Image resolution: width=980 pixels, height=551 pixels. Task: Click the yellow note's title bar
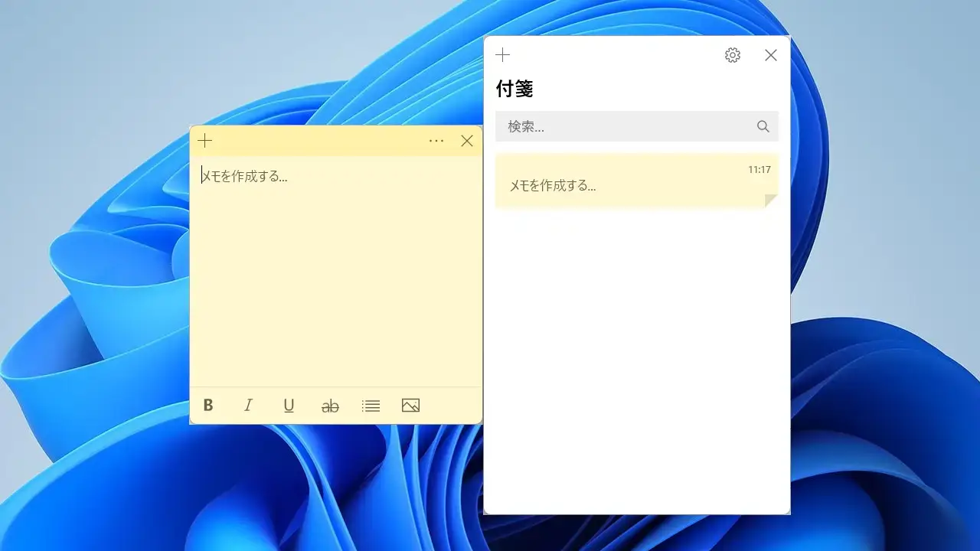(322, 141)
